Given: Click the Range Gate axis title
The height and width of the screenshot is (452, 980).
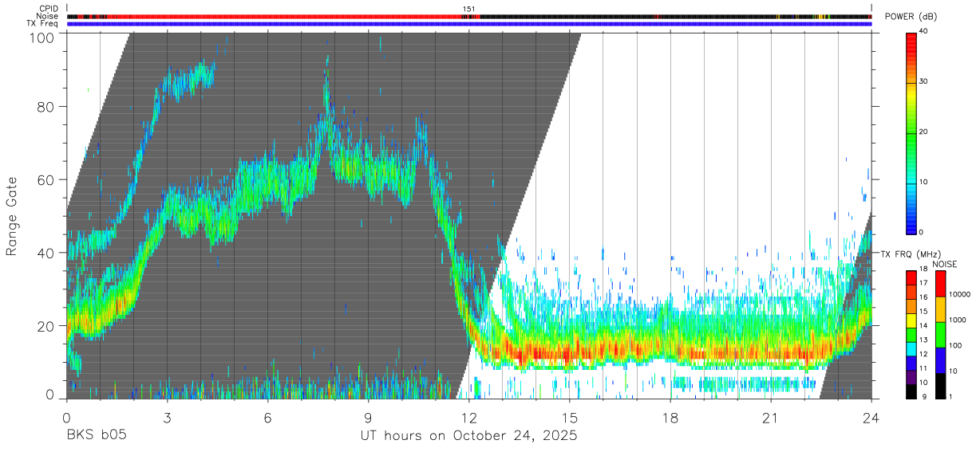Looking at the screenshot, I should 12,216.
